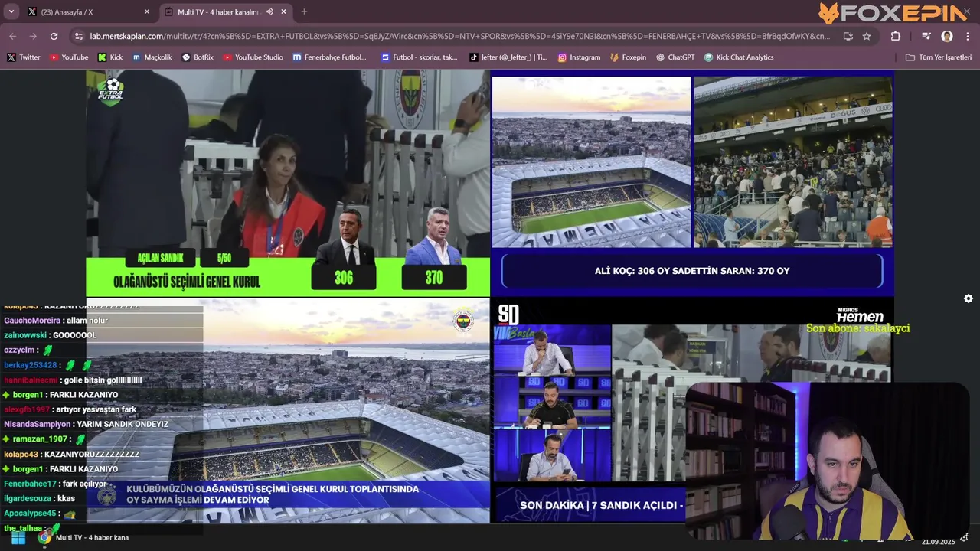
Task: Open the Foxepin bookmark
Action: pyautogui.click(x=628, y=57)
